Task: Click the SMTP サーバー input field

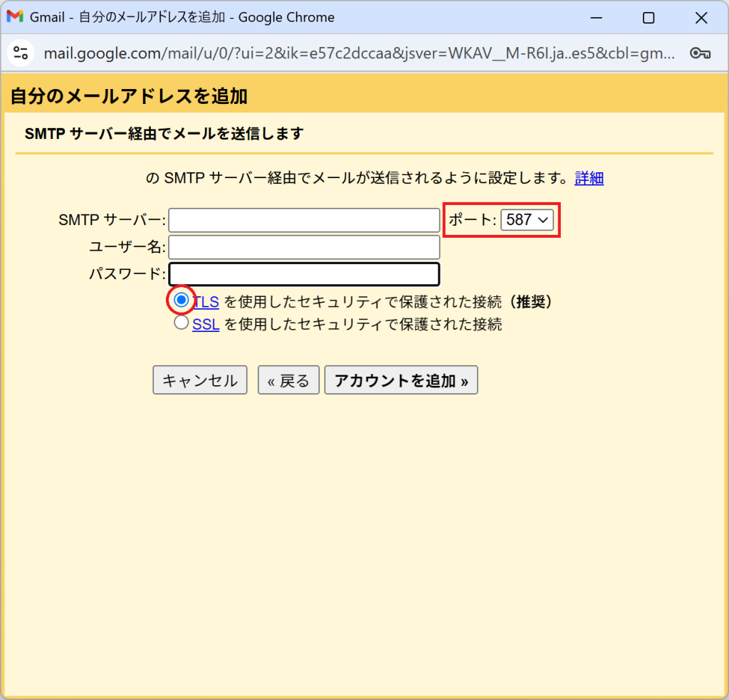Action: pos(304,219)
